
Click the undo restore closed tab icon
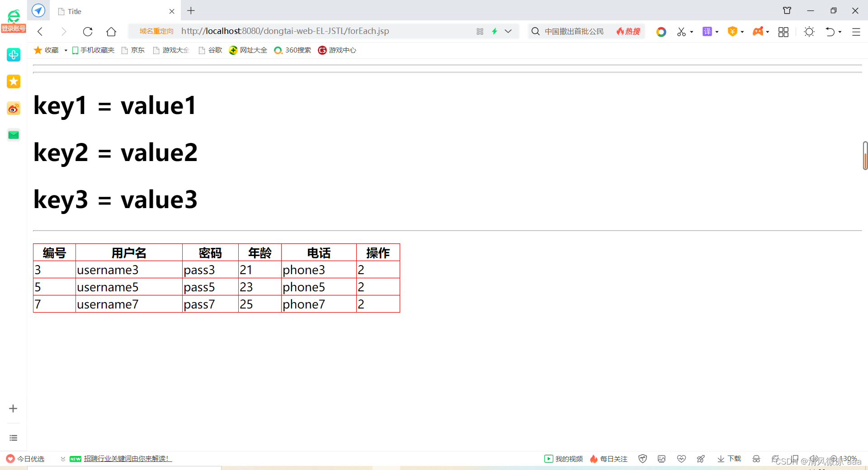[830, 32]
